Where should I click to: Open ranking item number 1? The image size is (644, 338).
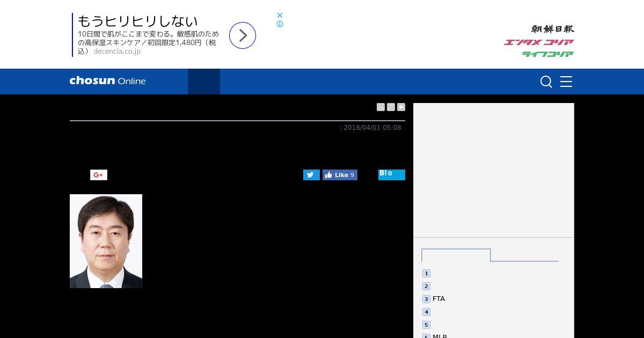pos(426,273)
